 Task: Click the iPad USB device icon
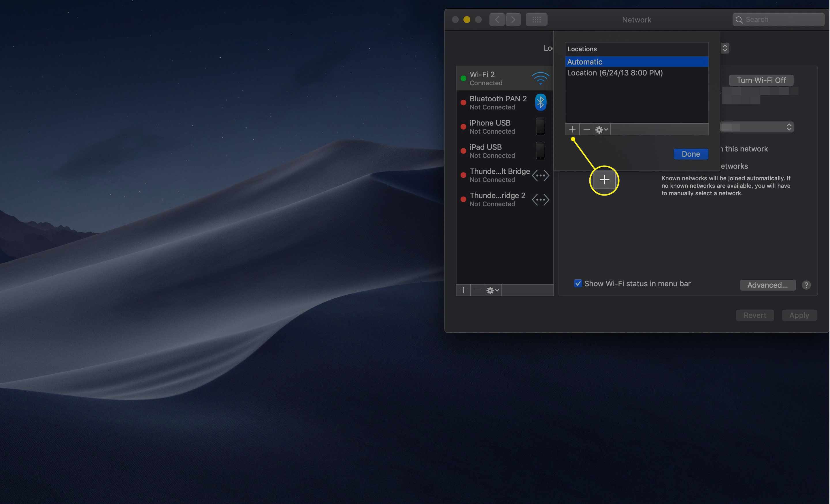tap(540, 150)
